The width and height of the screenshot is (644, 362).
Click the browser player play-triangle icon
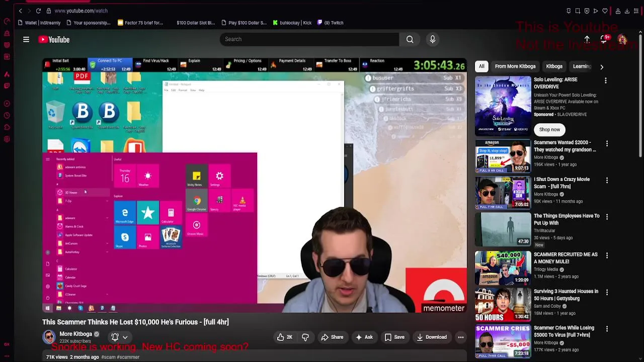596,11
